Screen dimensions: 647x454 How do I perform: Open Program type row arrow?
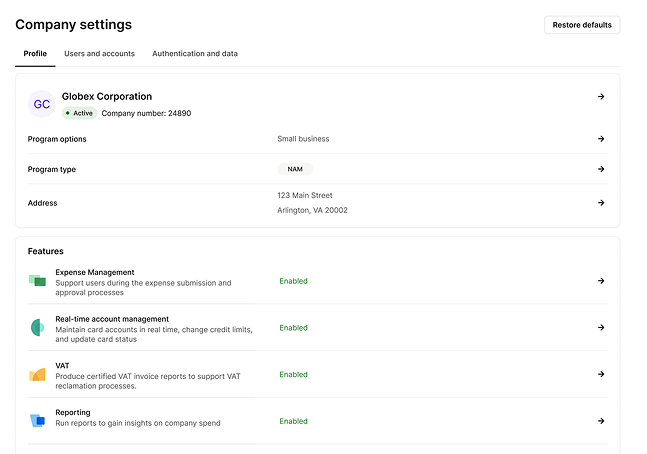(x=601, y=169)
